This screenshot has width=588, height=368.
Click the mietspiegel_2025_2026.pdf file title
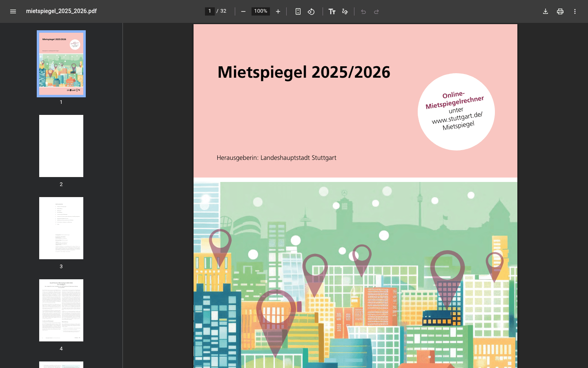pyautogui.click(x=61, y=11)
